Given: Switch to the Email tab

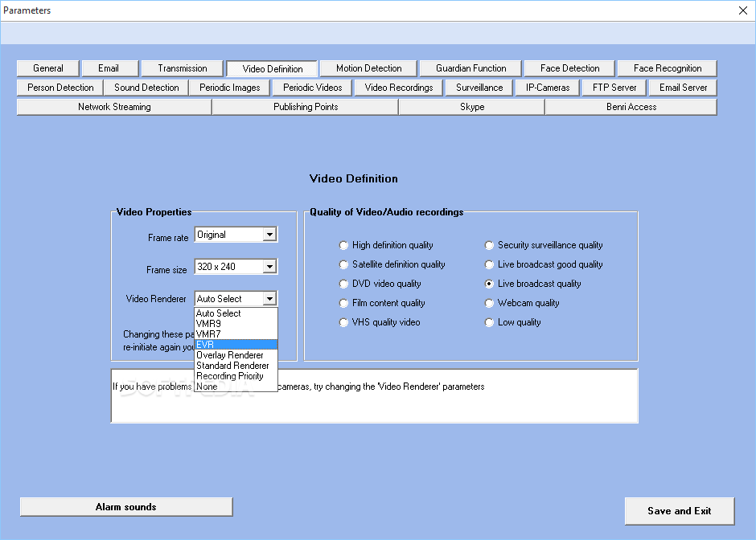Looking at the screenshot, I should (109, 68).
